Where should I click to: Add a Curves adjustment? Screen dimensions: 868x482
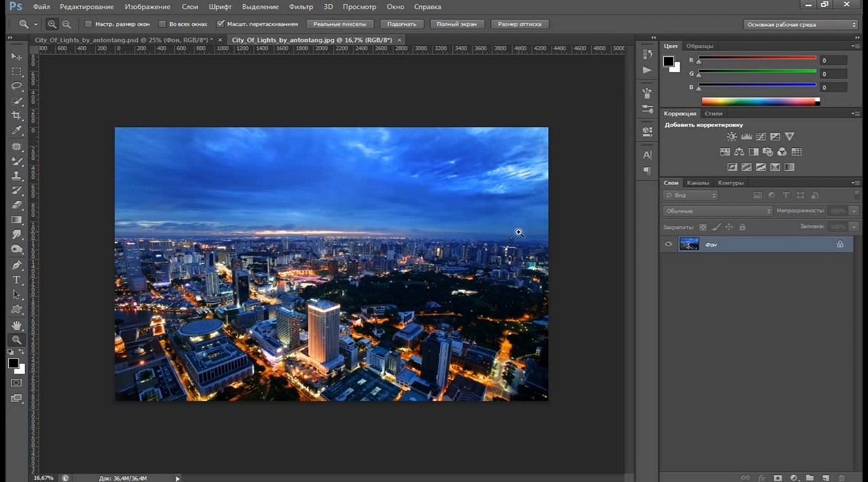[761, 137]
